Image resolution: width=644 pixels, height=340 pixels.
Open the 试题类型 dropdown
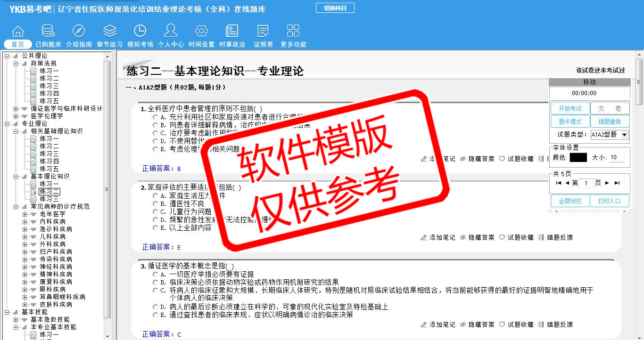point(610,135)
